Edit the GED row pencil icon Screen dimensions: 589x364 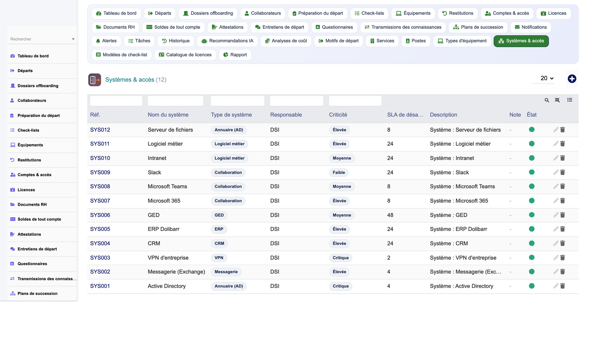556,215
